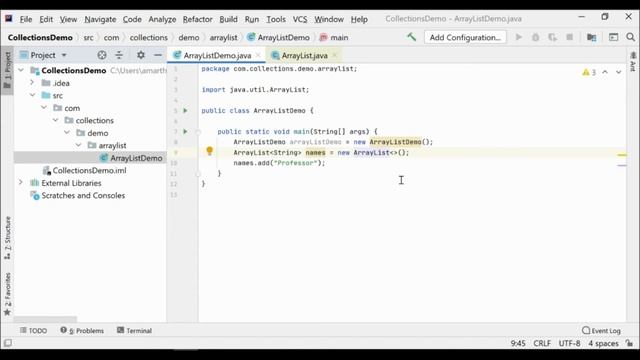The width and height of the screenshot is (640, 360).
Task: Open the VCS menu
Action: [300, 19]
